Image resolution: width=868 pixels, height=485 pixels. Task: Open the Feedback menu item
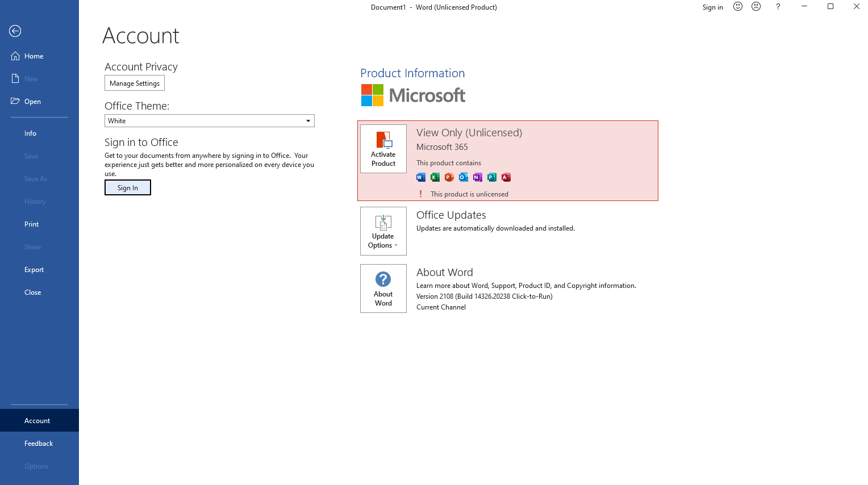click(39, 444)
